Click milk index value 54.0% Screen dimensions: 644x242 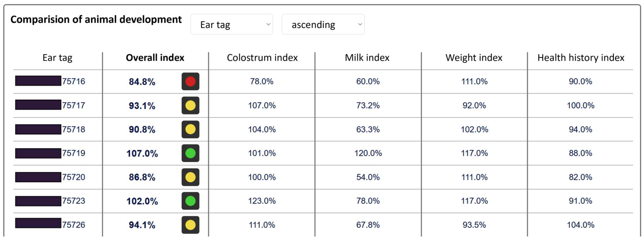[x=368, y=177]
